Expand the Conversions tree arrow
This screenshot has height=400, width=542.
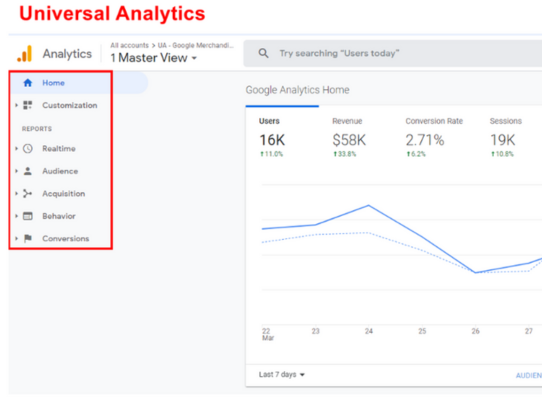16,239
